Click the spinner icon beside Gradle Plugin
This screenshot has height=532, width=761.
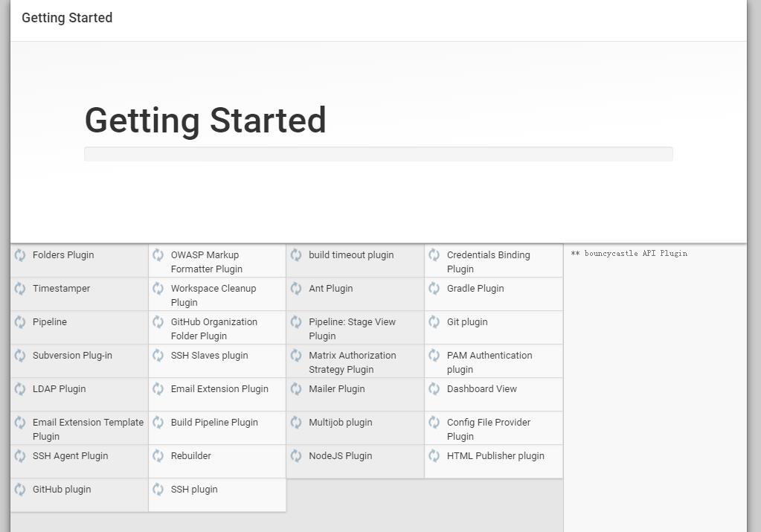434,289
